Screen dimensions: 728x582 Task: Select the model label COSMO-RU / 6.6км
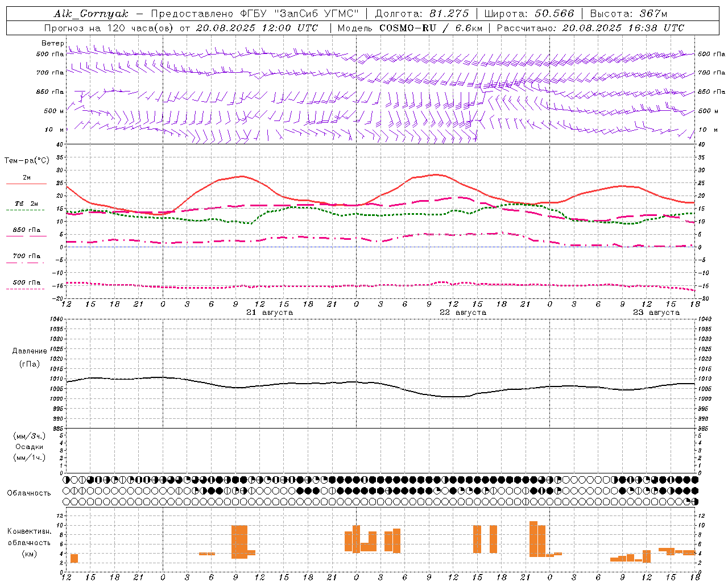(431, 28)
